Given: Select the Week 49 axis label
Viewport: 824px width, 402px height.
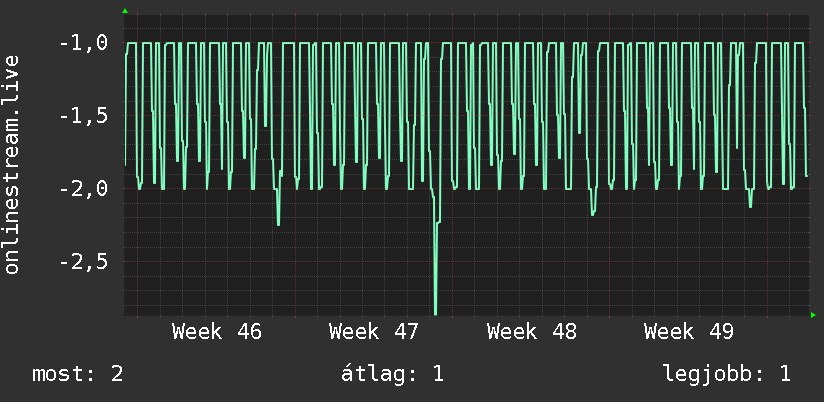Looking at the screenshot, I should 689,333.
